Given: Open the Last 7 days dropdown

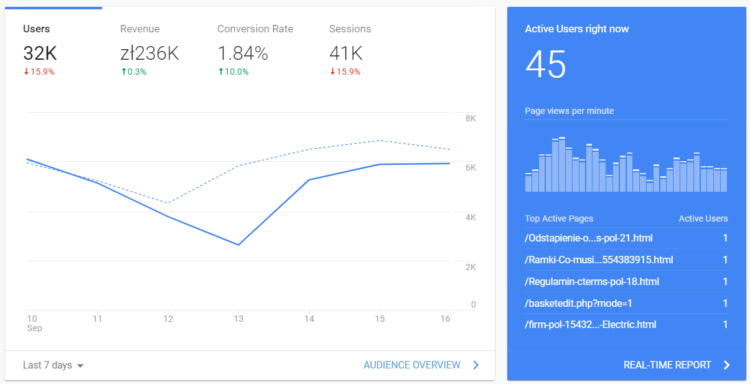Looking at the screenshot, I should tap(53, 365).
